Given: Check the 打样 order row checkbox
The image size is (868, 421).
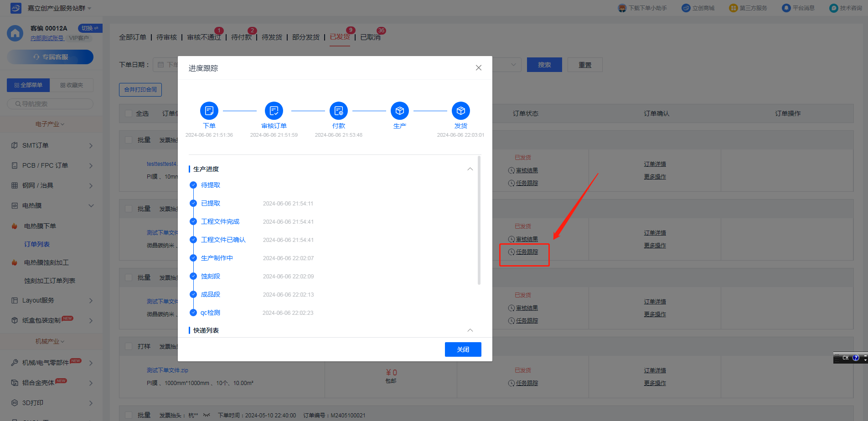Looking at the screenshot, I should [x=129, y=346].
